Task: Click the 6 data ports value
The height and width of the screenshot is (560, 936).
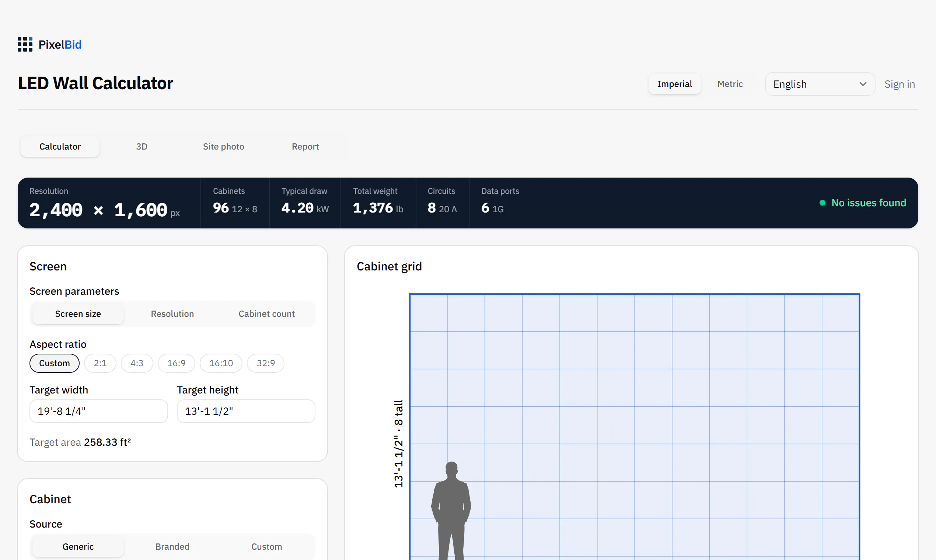Action: coord(492,208)
